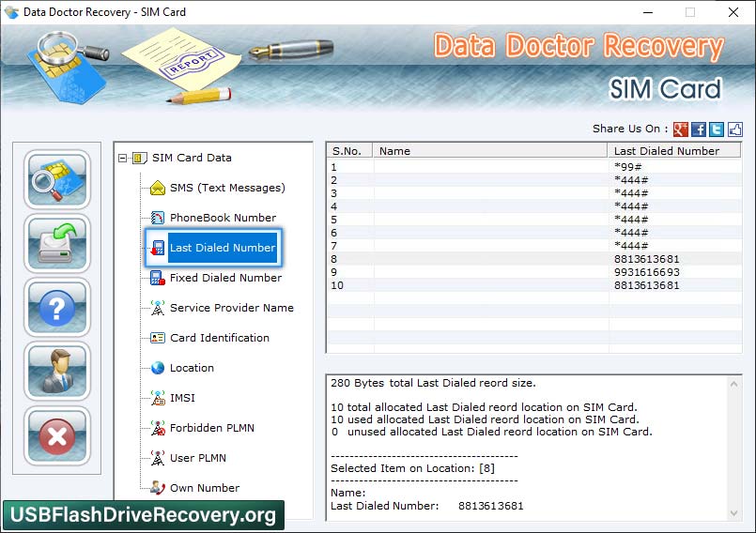
Task: Share on Google Plus icon
Action: [681, 129]
